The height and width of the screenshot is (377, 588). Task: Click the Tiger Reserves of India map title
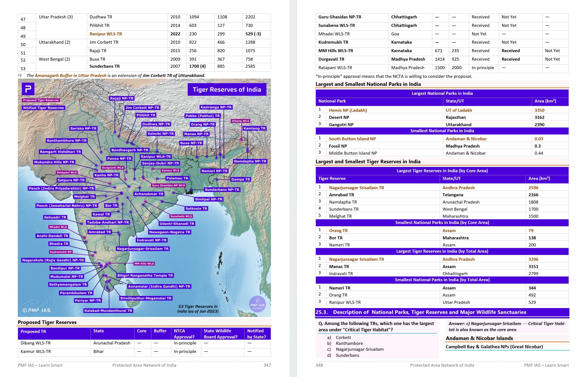(226, 90)
